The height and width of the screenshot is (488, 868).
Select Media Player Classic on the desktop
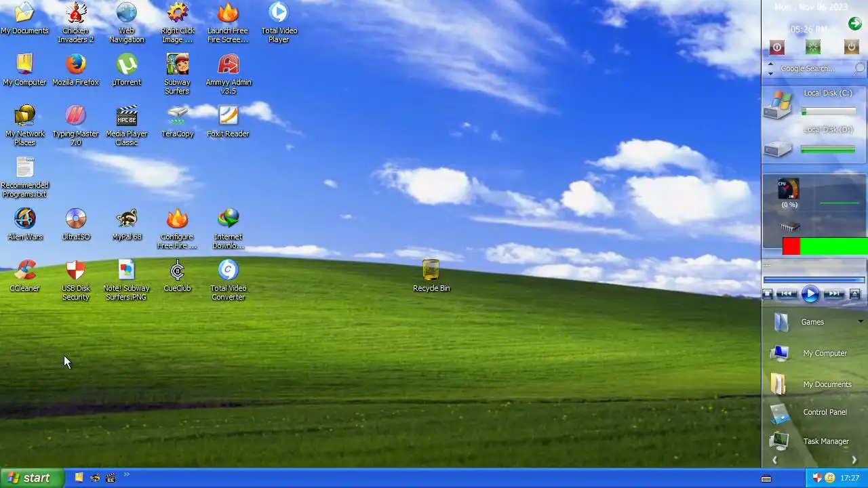tap(126, 125)
